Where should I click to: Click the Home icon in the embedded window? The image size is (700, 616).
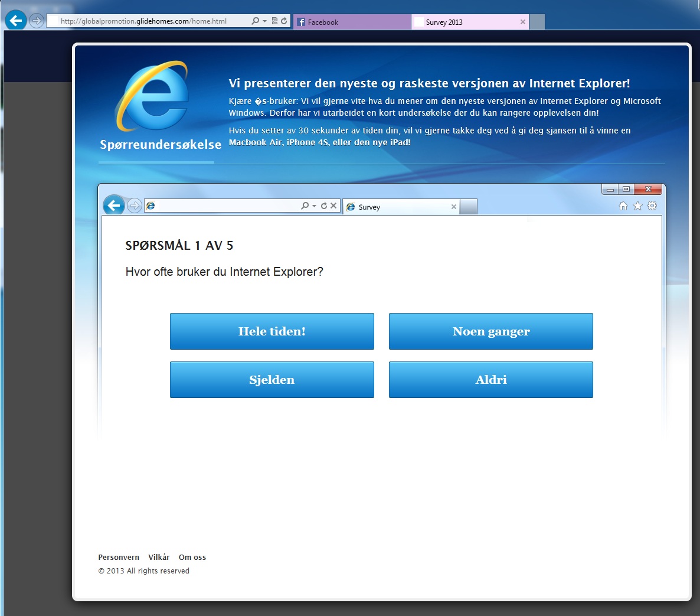(623, 206)
